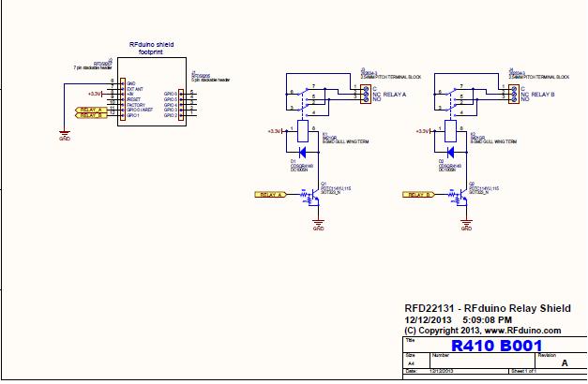Click the RELAY_B port tag near Q2
Viewport: 588px width, 384px height.
(x=420, y=195)
